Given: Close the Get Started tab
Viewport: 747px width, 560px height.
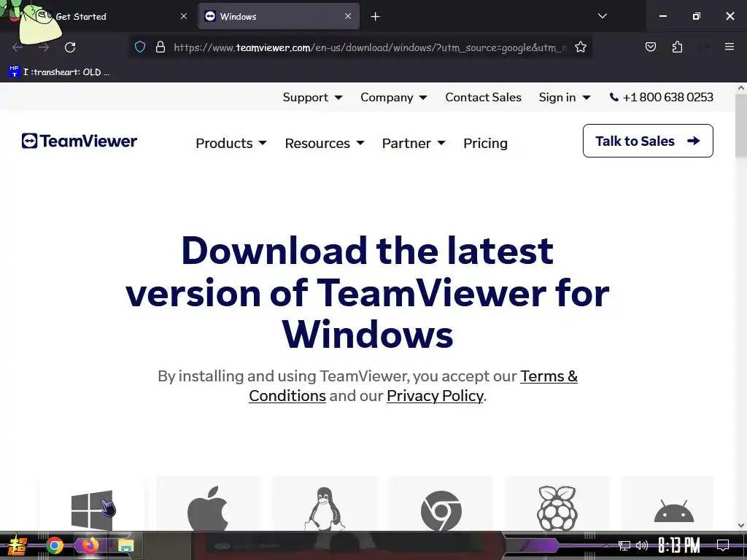Looking at the screenshot, I should click(183, 16).
